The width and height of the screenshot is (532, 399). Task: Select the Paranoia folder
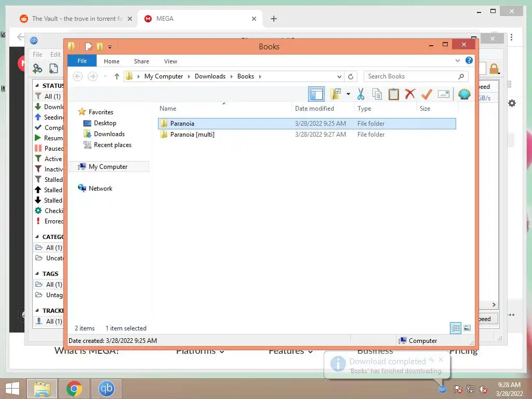(307, 124)
